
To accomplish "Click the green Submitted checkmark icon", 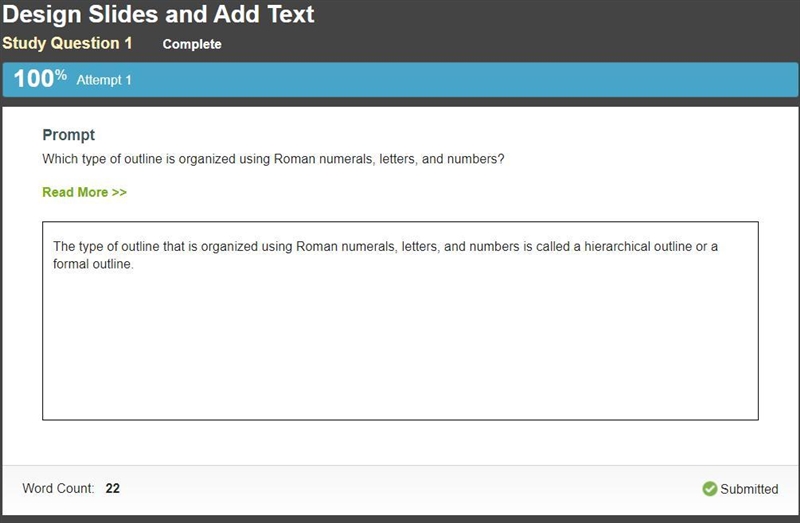I will coord(709,489).
